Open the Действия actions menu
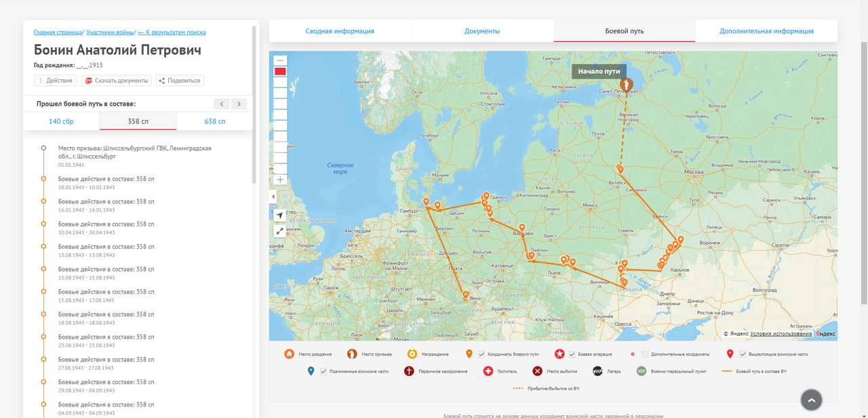 point(56,81)
